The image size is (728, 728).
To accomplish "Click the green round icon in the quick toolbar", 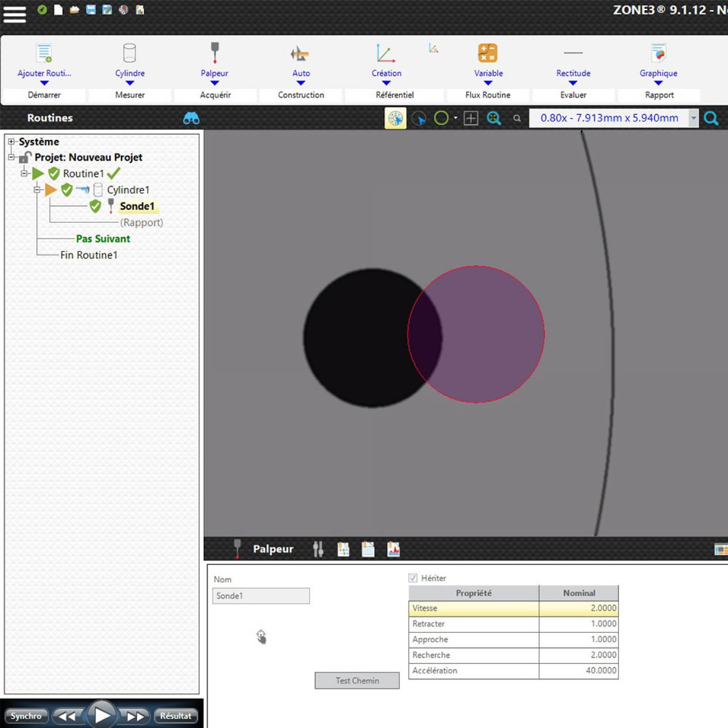I will point(42,10).
